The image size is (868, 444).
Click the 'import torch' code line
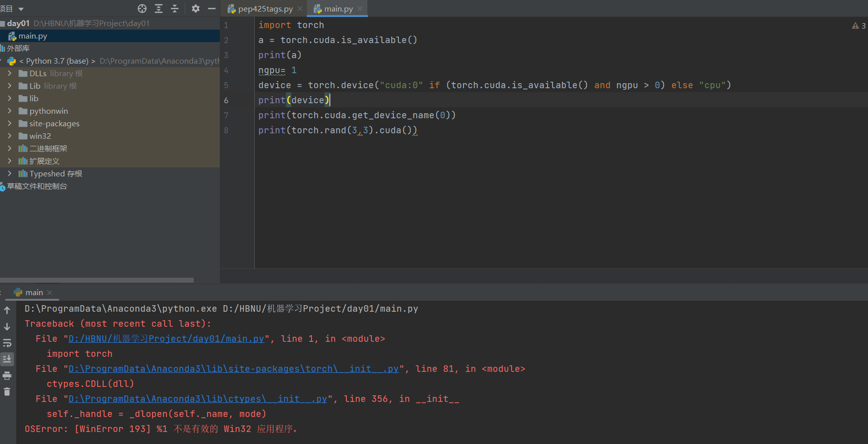point(291,25)
